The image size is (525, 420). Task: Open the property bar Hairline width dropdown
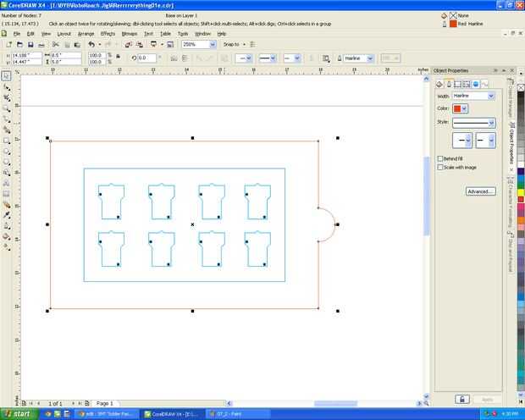click(x=370, y=58)
